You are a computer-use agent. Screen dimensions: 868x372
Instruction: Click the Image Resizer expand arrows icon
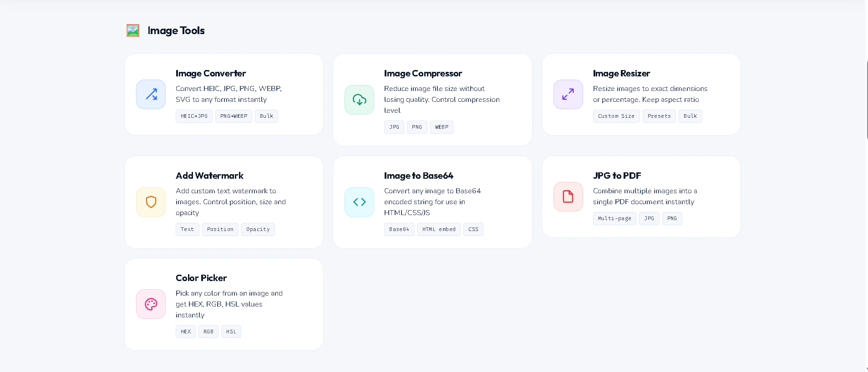[568, 95]
